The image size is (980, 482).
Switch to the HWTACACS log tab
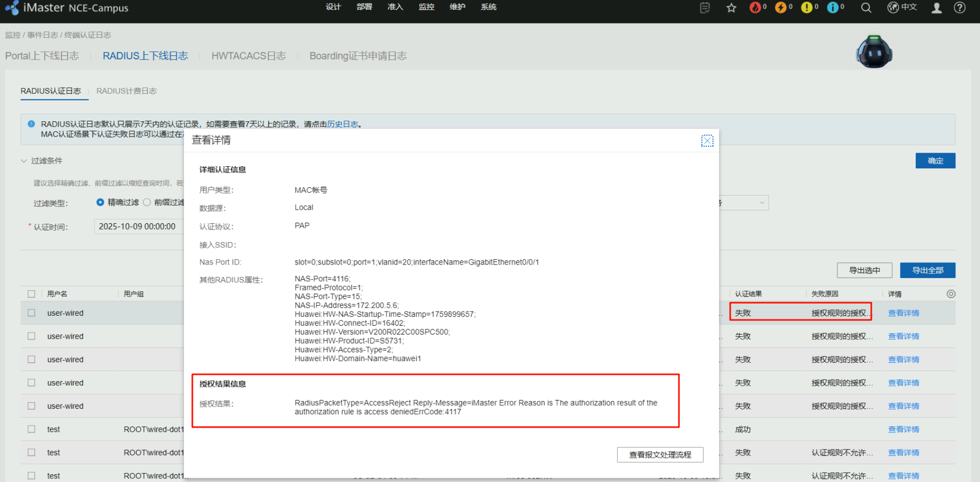pos(248,56)
